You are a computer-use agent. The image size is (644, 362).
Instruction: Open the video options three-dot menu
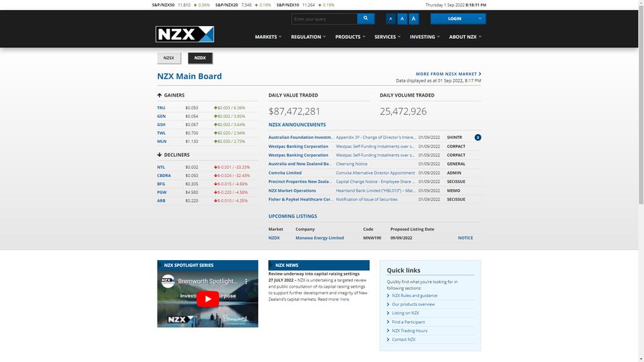pyautogui.click(x=246, y=282)
